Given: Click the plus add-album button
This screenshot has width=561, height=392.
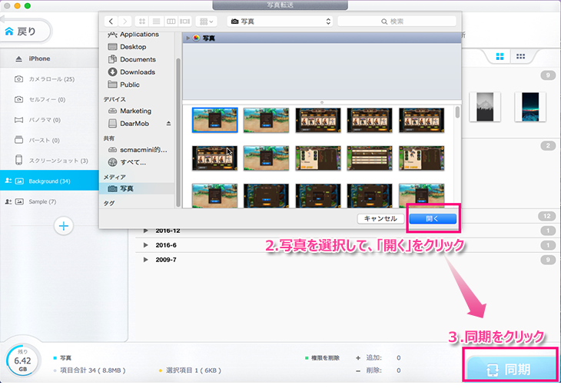Looking at the screenshot, I should [x=64, y=226].
